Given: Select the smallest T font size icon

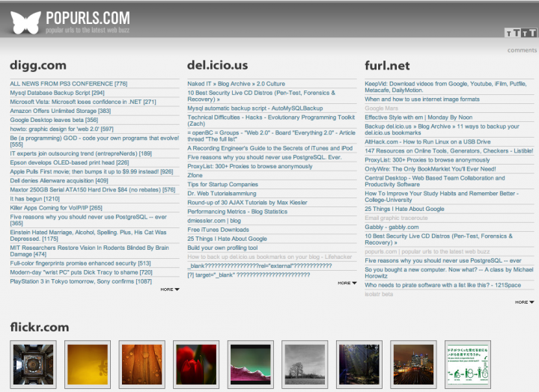Looking at the screenshot, I should 508,34.
